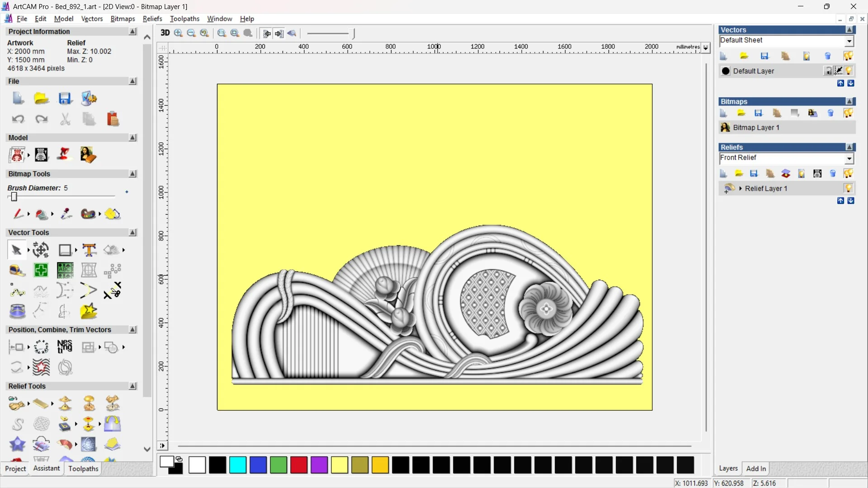The height and width of the screenshot is (488, 868).
Task: Click the Node Editing tool icon
Action: tap(17, 291)
